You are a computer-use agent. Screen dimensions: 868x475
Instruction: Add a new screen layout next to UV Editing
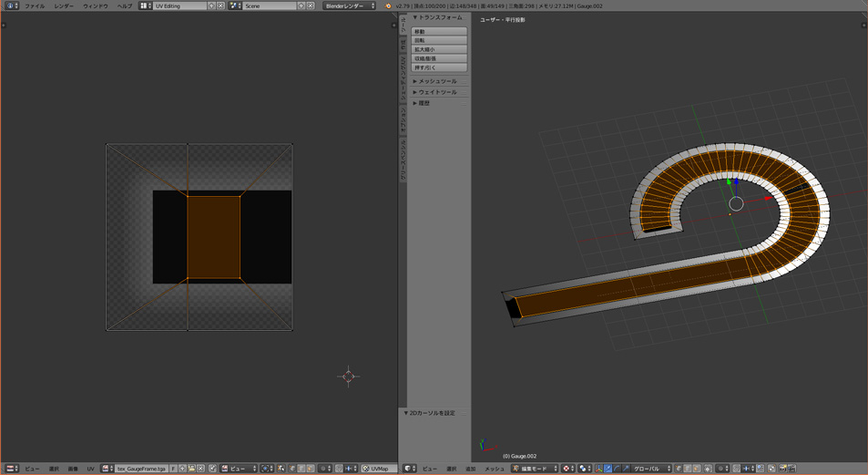(x=211, y=5)
